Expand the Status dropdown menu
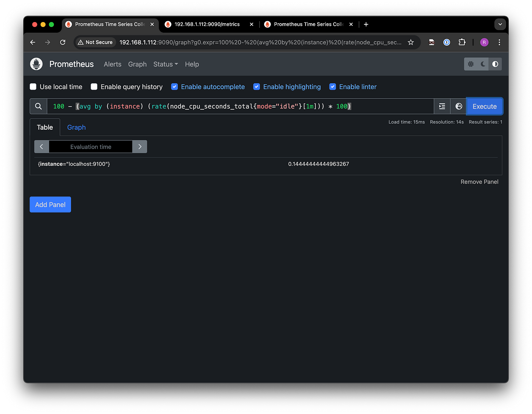The image size is (532, 414). coord(166,64)
